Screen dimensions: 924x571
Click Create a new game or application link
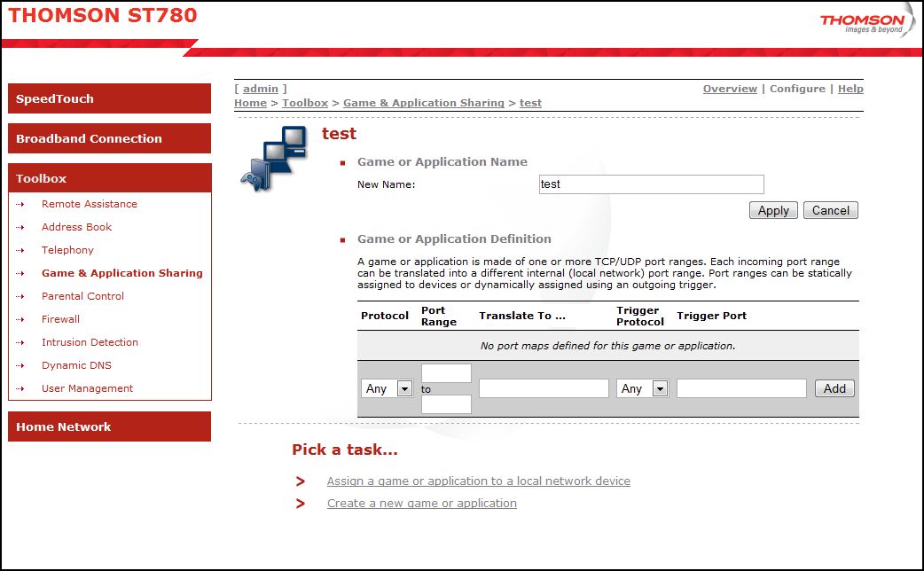[422, 504]
